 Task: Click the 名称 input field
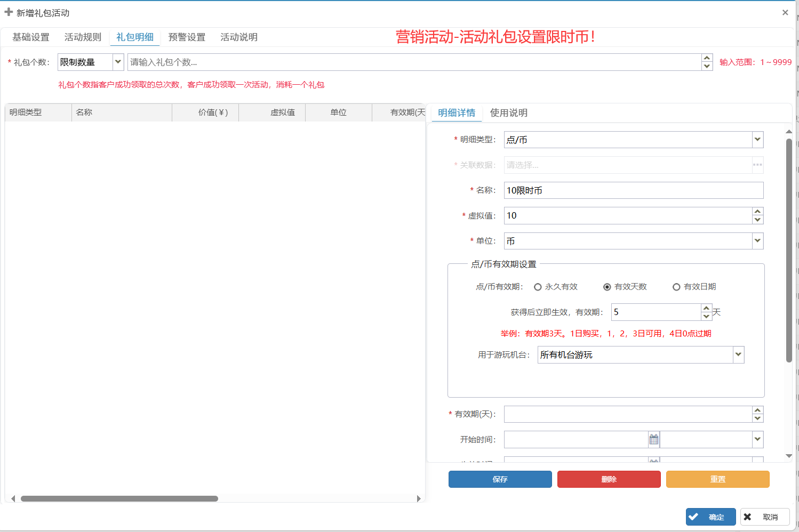[633, 190]
